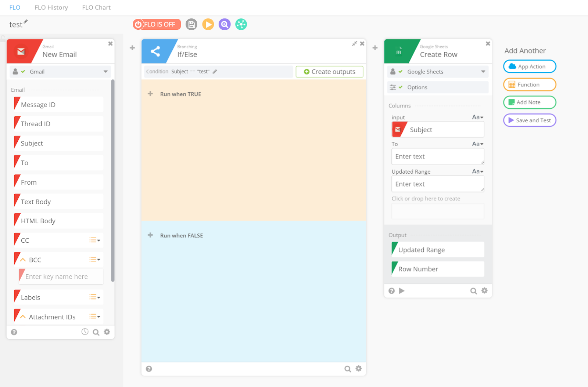Select the Row Number output
588x387 pixels.
(x=438, y=269)
